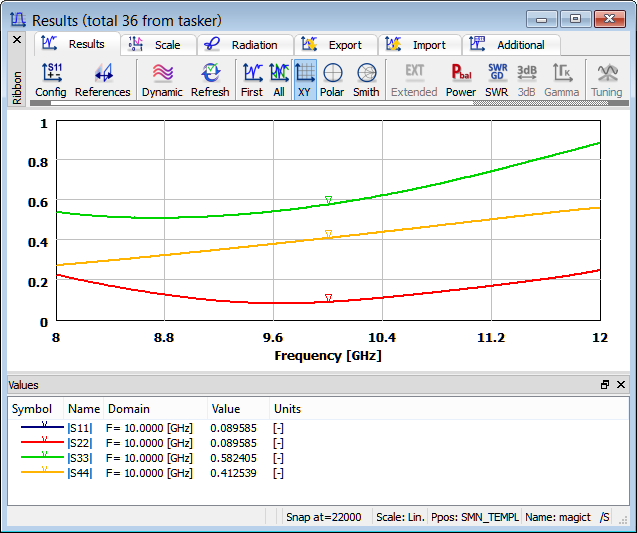Switch to Polar chart view
The height and width of the screenshot is (533, 637).
332,80
